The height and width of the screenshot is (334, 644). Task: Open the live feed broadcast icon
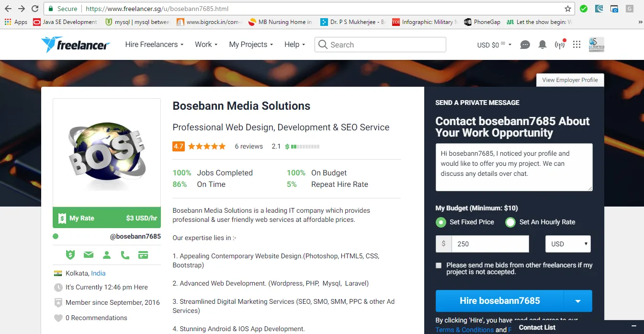point(560,45)
